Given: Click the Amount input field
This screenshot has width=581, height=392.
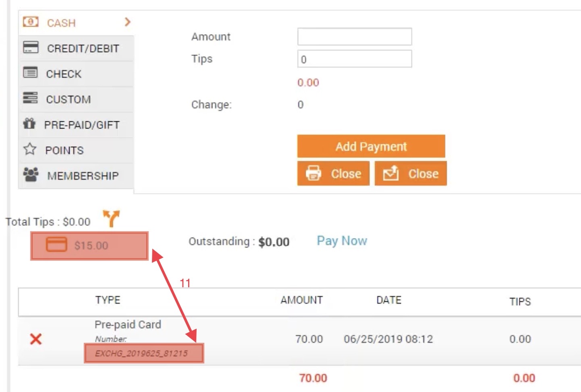Looking at the screenshot, I should point(355,37).
